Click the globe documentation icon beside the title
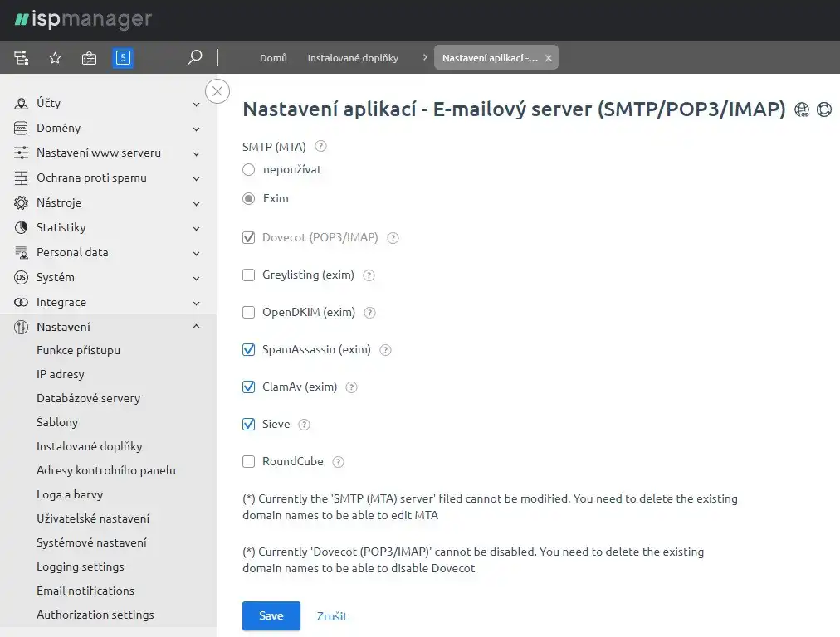Viewport: 840px width, 637px height. 802,109
